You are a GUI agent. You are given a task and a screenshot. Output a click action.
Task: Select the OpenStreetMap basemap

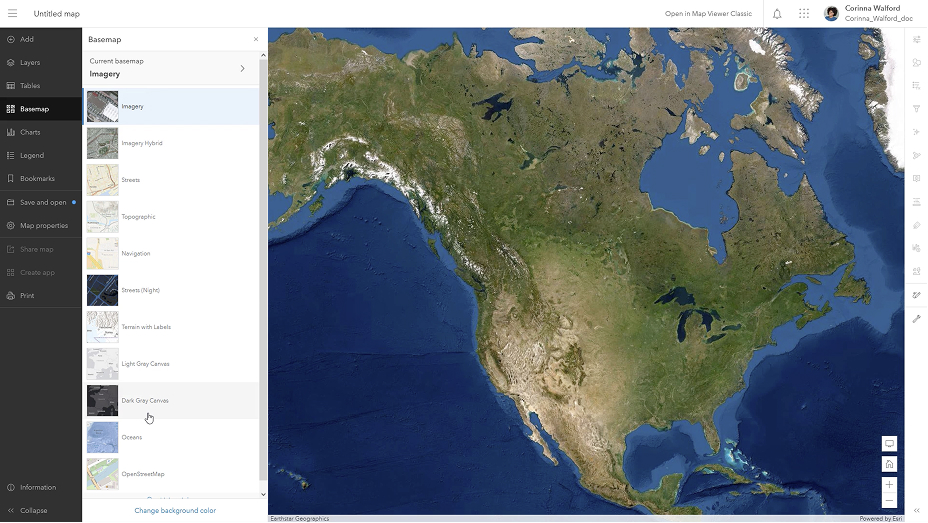[171, 474]
